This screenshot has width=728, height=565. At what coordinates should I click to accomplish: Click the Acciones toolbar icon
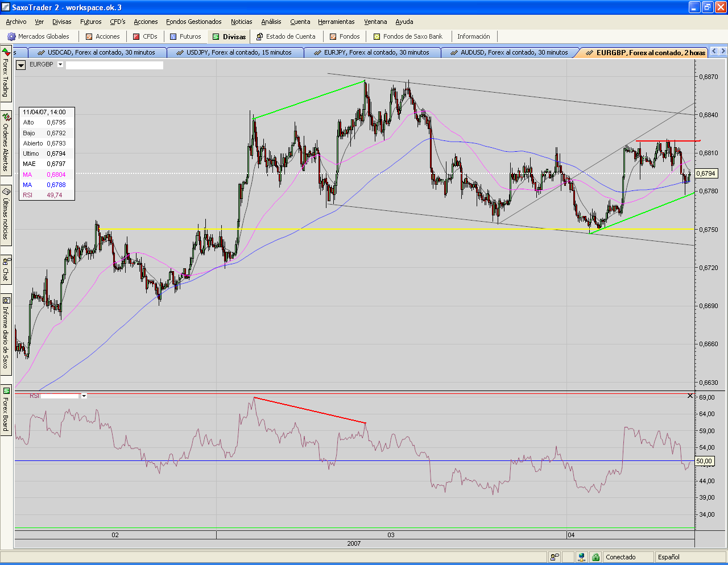pyautogui.click(x=89, y=36)
